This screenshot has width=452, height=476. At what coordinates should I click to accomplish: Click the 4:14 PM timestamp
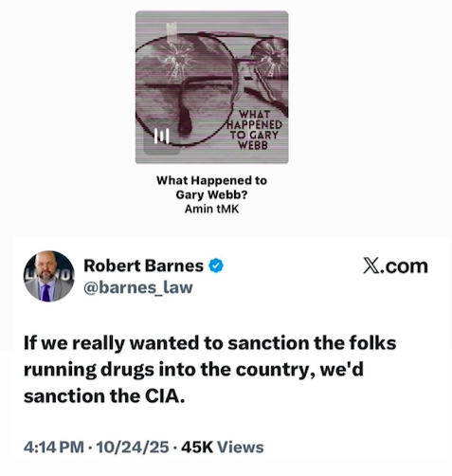tap(54, 447)
